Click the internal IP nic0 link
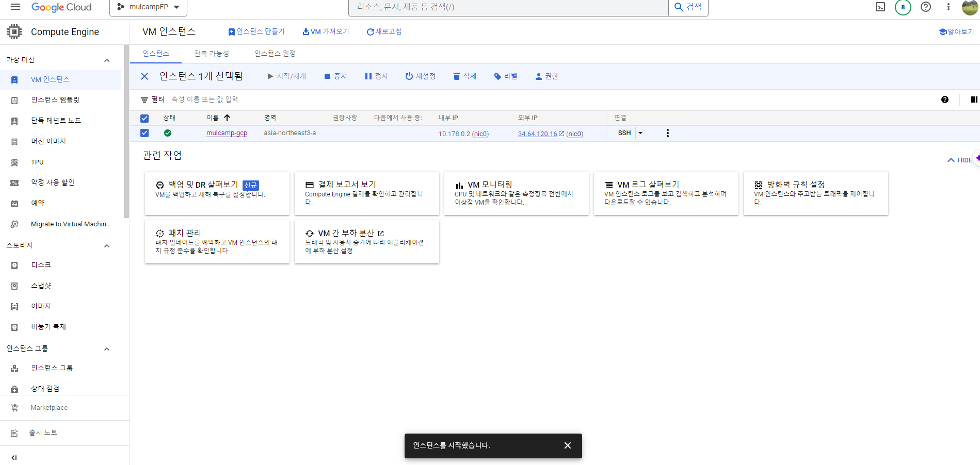Screen dimensions: 980x465 point(480,134)
